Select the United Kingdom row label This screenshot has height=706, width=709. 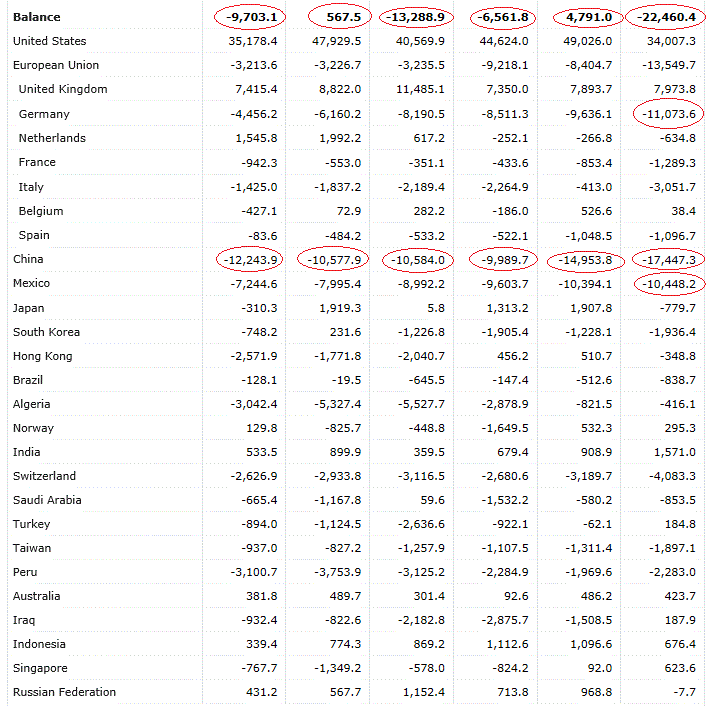point(63,89)
